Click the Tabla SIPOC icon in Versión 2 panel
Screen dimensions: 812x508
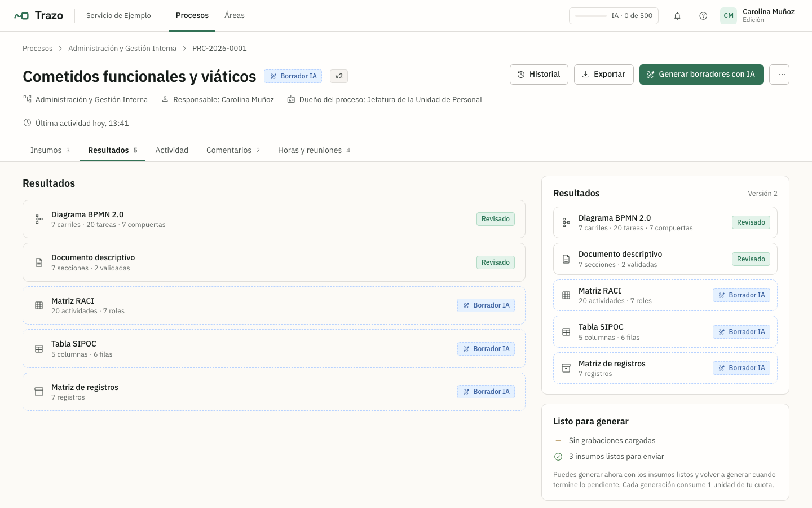tap(566, 332)
